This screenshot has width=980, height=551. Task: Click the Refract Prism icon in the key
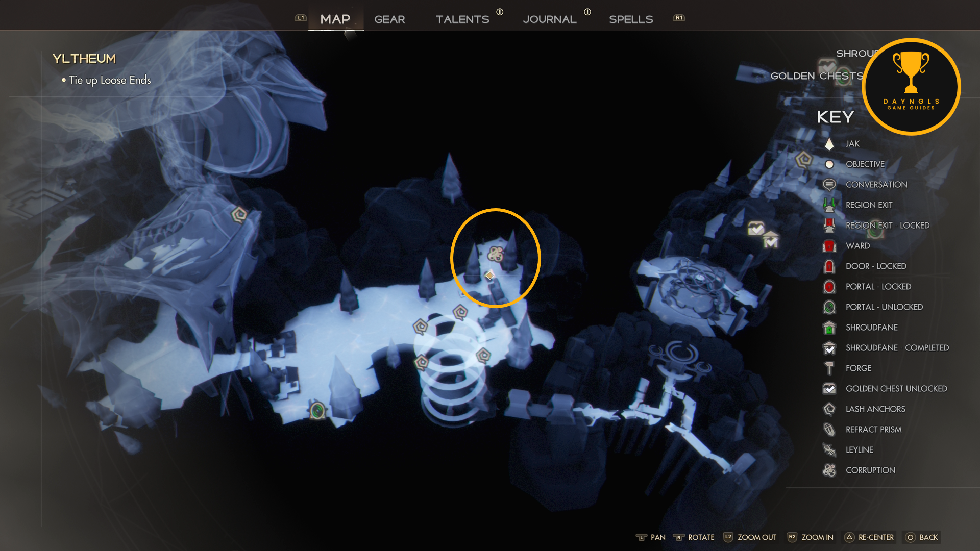(x=829, y=430)
